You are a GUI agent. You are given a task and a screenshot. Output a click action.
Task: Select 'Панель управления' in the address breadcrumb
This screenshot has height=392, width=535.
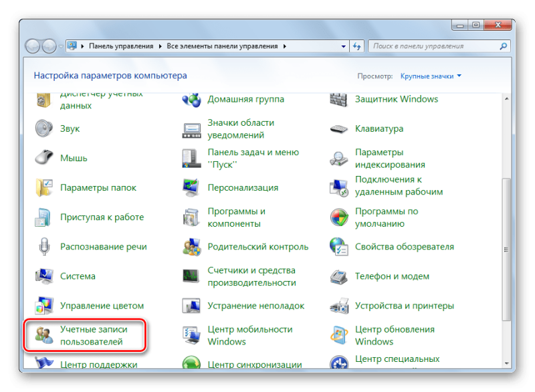[121, 46]
